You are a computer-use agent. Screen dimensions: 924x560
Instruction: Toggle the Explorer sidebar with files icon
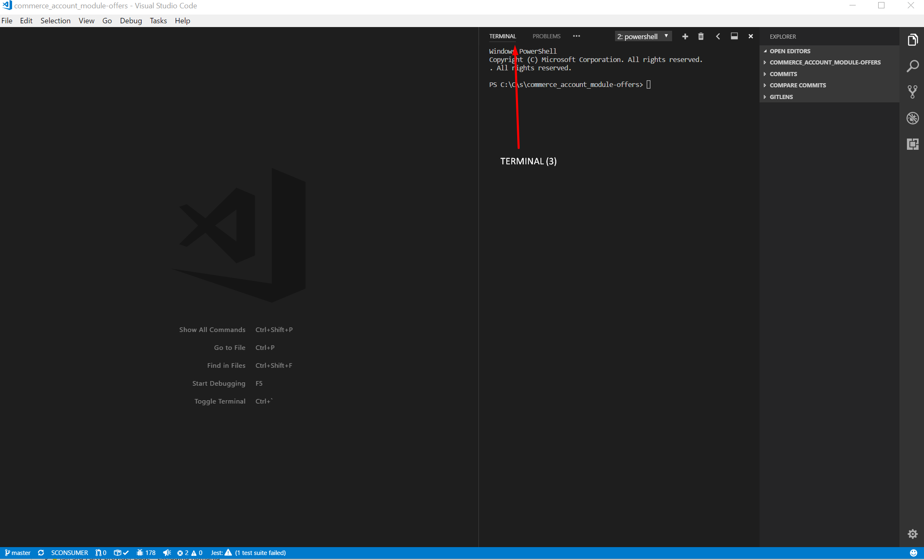[913, 40]
